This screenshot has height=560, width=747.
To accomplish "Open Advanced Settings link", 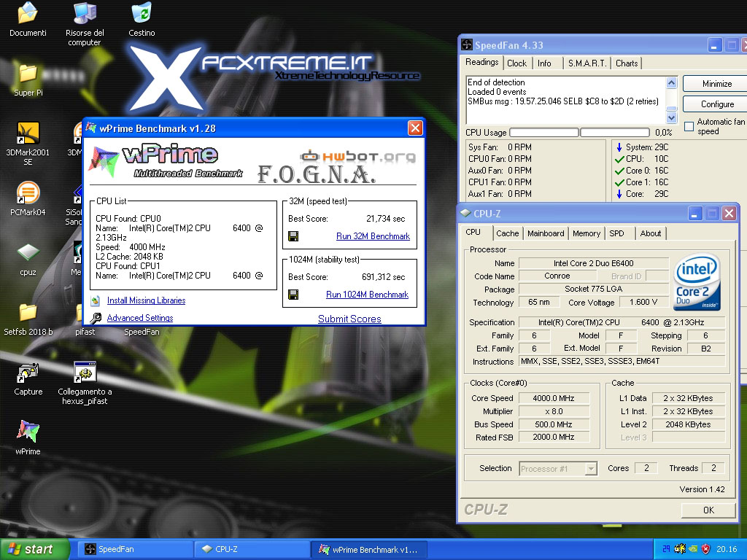I will coord(140,318).
